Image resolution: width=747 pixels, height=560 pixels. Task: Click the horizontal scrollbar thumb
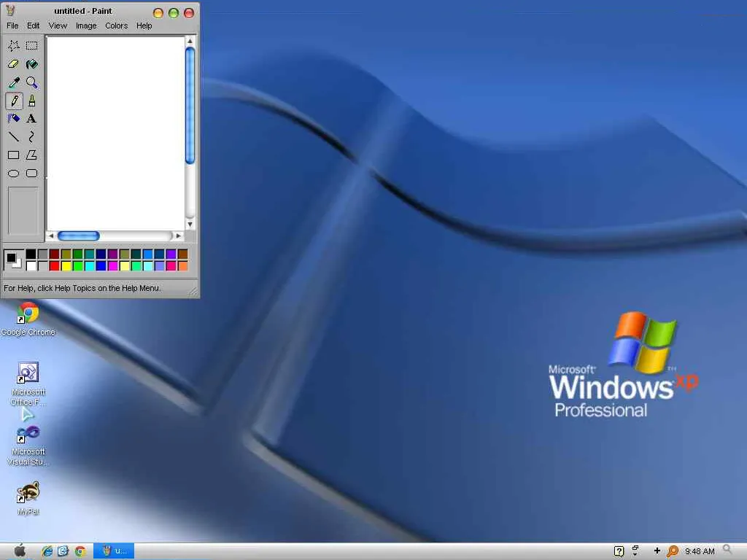[x=79, y=236]
